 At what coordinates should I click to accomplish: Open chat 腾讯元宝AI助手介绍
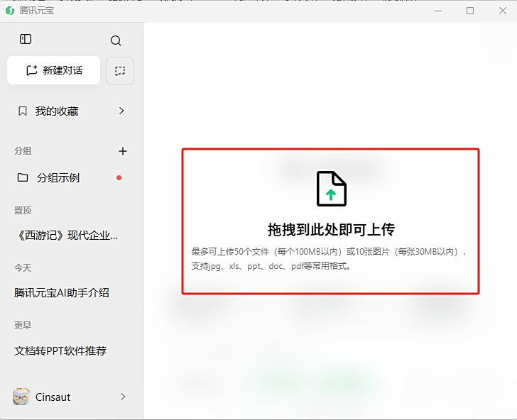click(x=61, y=292)
